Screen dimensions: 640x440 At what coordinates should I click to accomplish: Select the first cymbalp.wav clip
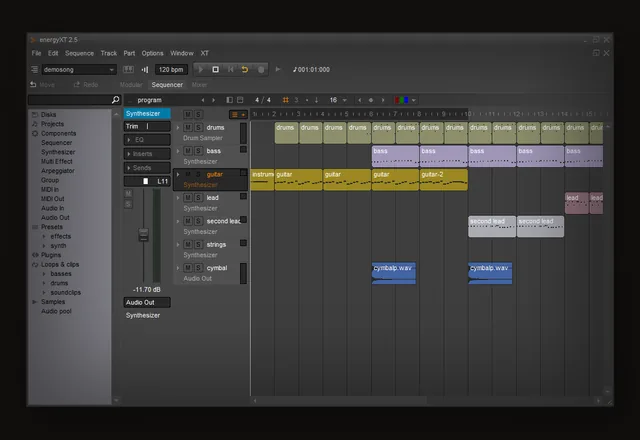click(394, 273)
